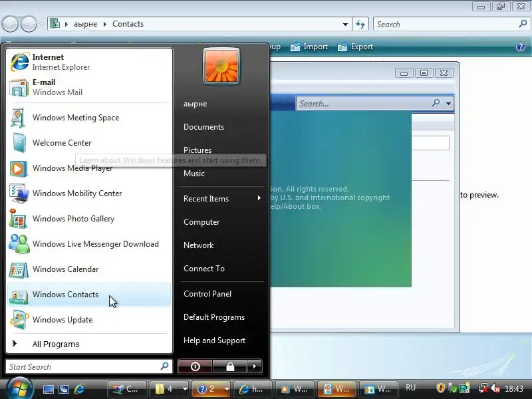The width and height of the screenshot is (532, 399).
Task: Expand All Programs list
Action: [x=89, y=344]
